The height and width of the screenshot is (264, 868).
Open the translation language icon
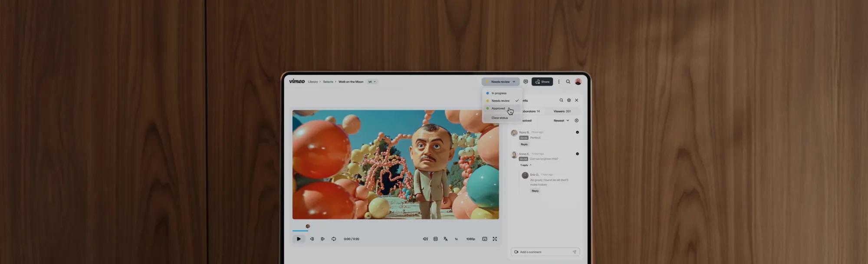(x=446, y=239)
